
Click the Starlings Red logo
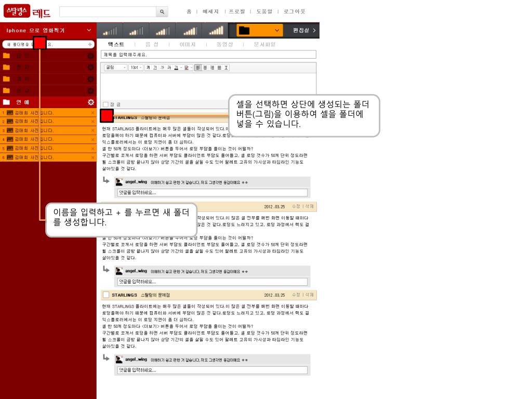(27, 11)
